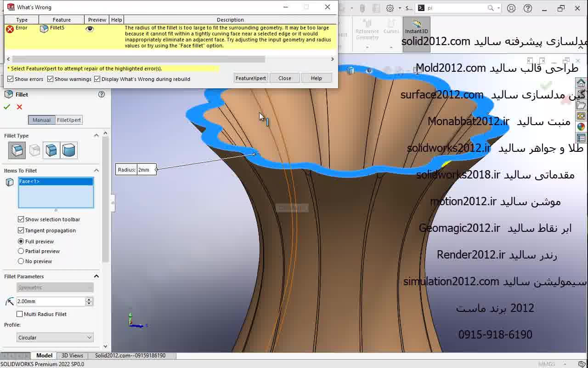
Task: Open SOLIDWORKS Resources home tab icon
Action: tap(581, 83)
